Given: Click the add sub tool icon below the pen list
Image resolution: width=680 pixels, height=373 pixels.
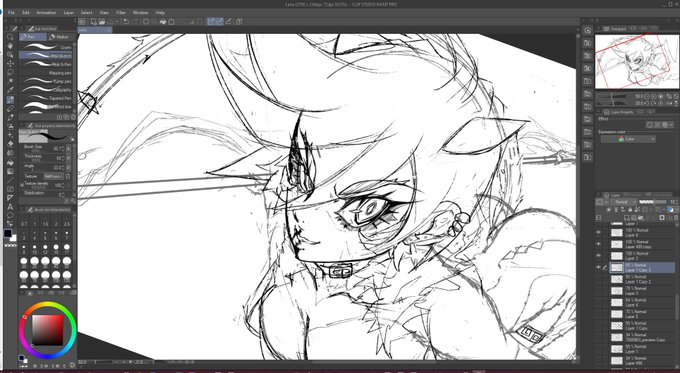Looking at the screenshot, I should 59,117.
